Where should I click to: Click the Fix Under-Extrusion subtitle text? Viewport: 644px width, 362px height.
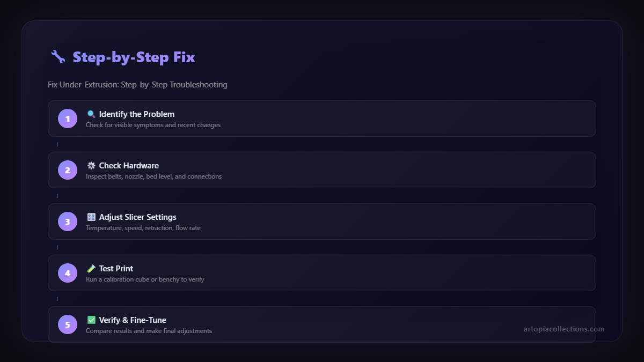click(x=137, y=84)
